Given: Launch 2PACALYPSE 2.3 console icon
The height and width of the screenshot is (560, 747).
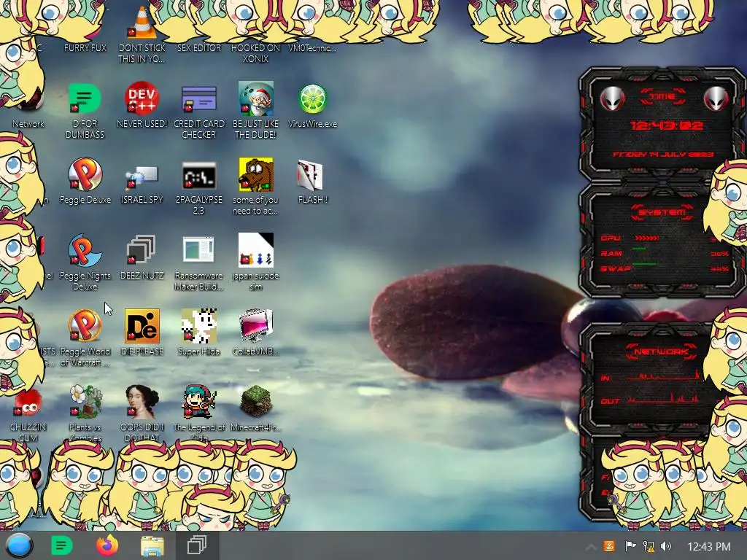Looking at the screenshot, I should point(198,176).
